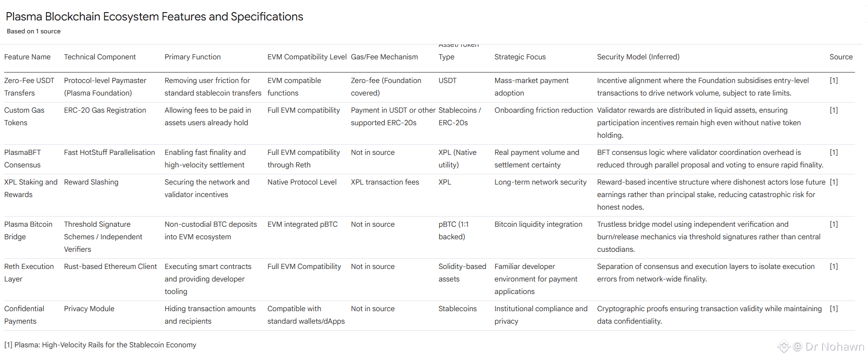
Task: Select the Gas/Fee Mechanism column header
Action: click(x=384, y=57)
